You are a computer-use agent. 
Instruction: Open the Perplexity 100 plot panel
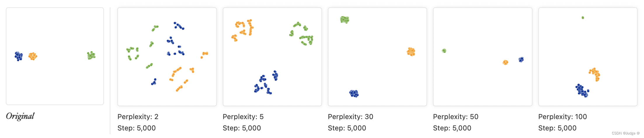tap(588, 57)
